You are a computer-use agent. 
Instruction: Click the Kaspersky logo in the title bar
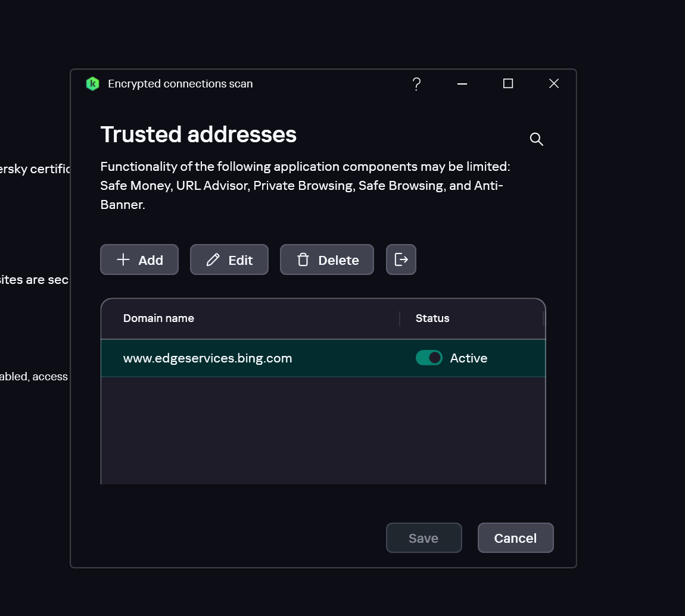point(92,84)
